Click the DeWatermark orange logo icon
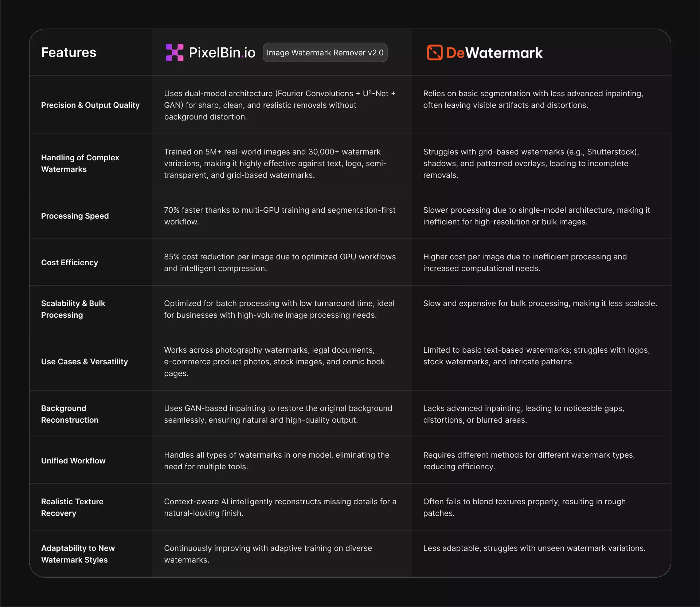Screen dimensions: 700x607 (434, 52)
